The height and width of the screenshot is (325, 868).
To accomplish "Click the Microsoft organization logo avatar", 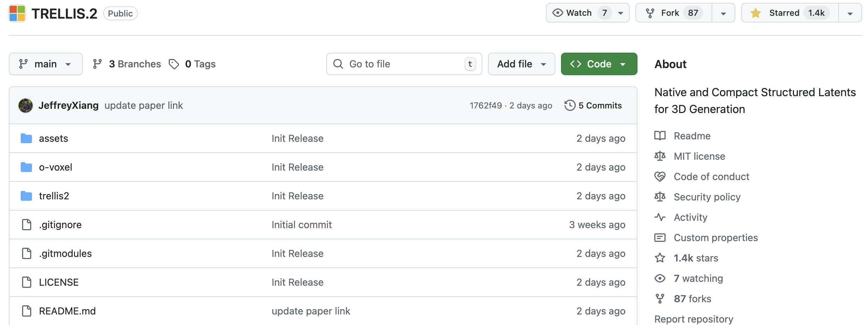I will [x=17, y=13].
